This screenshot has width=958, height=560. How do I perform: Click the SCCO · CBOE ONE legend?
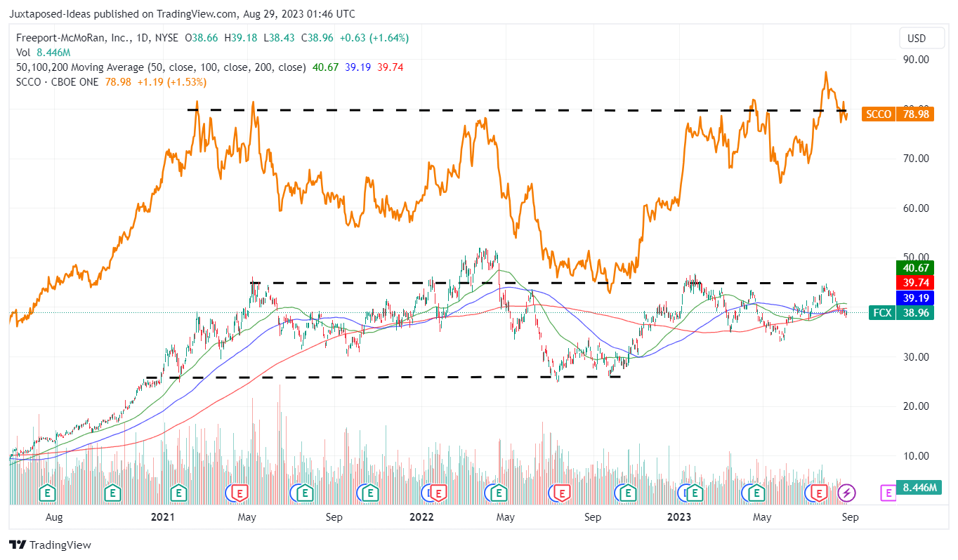59,82
